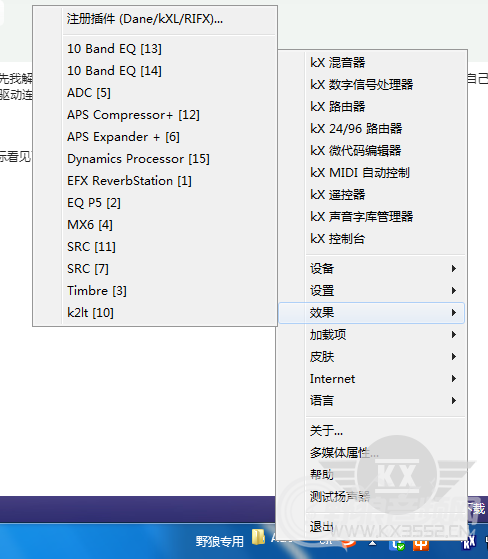Show hidden tray icons arrow
Screen dimensions: 488x559
[x=373, y=543]
